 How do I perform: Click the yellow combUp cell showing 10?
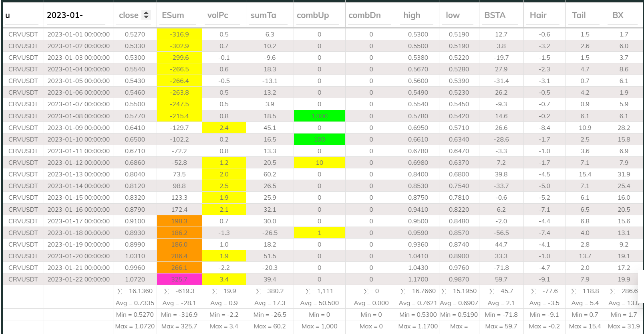tap(319, 163)
